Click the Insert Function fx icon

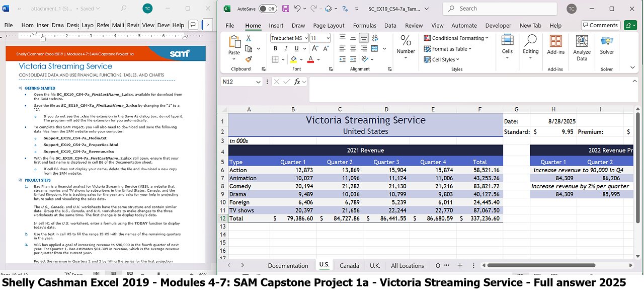click(297, 82)
